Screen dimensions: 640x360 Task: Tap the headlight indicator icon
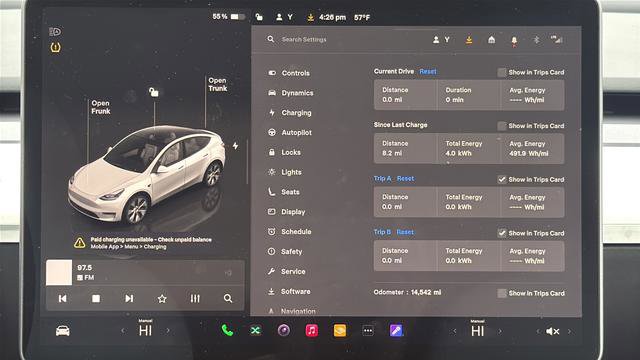tap(55, 31)
